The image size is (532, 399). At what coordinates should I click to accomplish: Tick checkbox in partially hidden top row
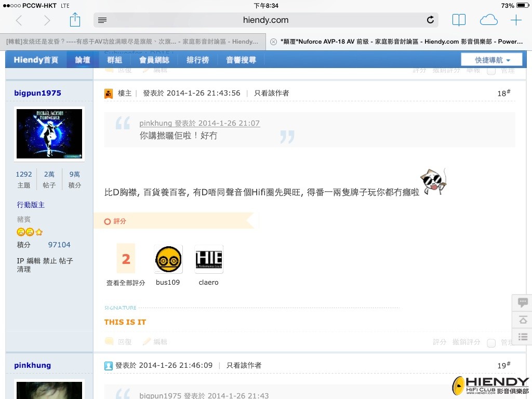491,71
